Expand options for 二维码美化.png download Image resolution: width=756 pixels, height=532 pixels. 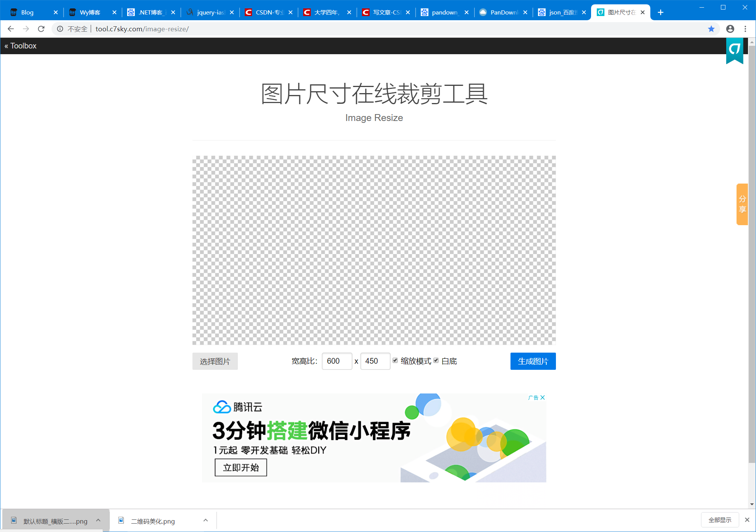coord(205,521)
